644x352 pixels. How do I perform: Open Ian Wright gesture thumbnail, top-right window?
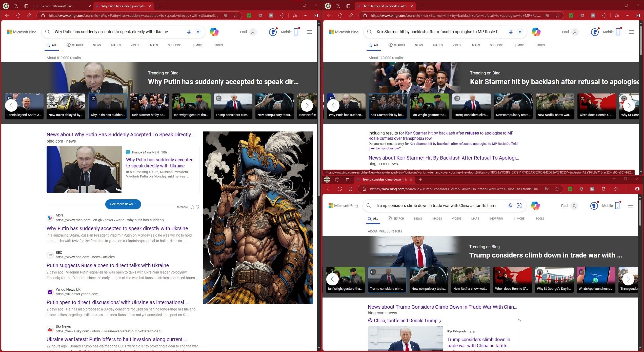(429, 105)
